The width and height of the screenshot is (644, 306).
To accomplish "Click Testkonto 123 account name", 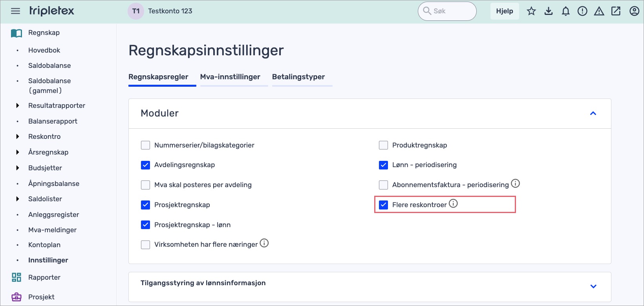I will (x=170, y=11).
